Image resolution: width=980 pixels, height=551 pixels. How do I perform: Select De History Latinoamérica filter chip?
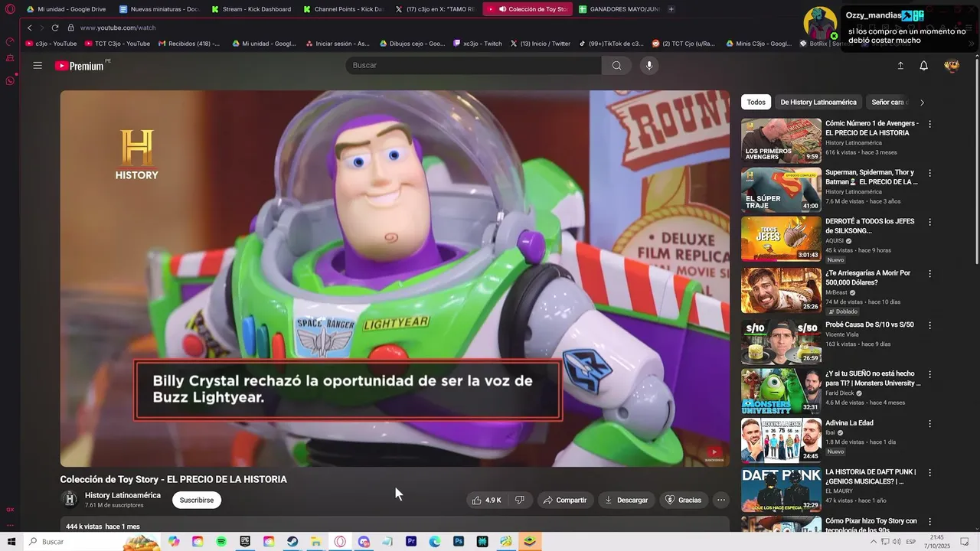pyautogui.click(x=818, y=103)
